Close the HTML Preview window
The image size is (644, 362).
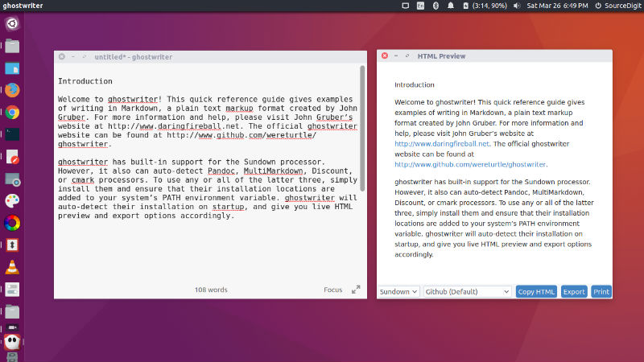pyautogui.click(x=385, y=56)
